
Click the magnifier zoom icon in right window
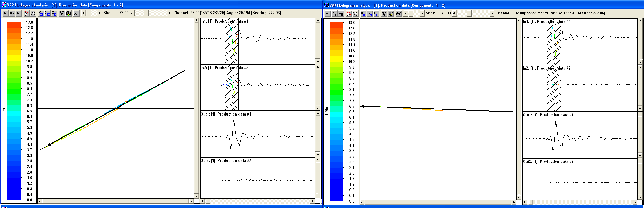pos(355,14)
